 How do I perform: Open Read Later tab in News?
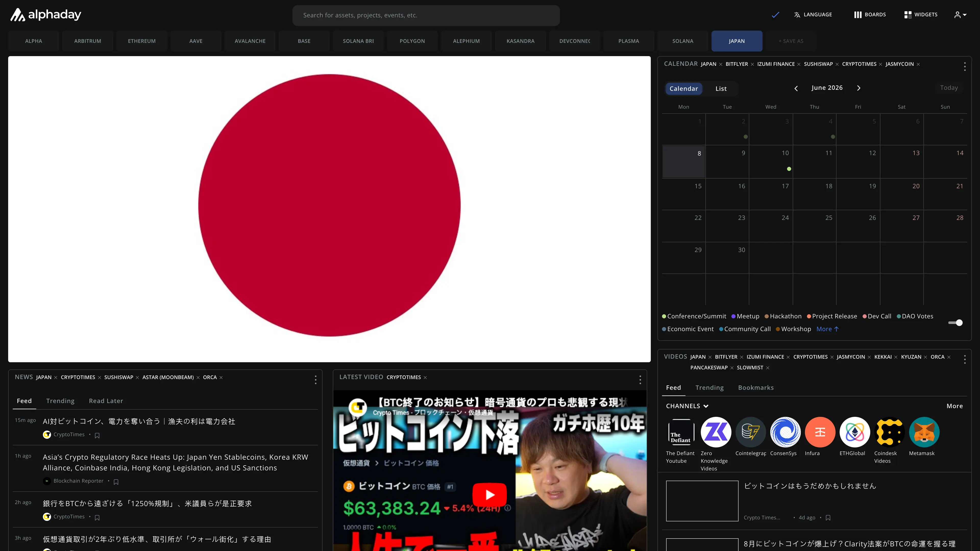(x=106, y=401)
